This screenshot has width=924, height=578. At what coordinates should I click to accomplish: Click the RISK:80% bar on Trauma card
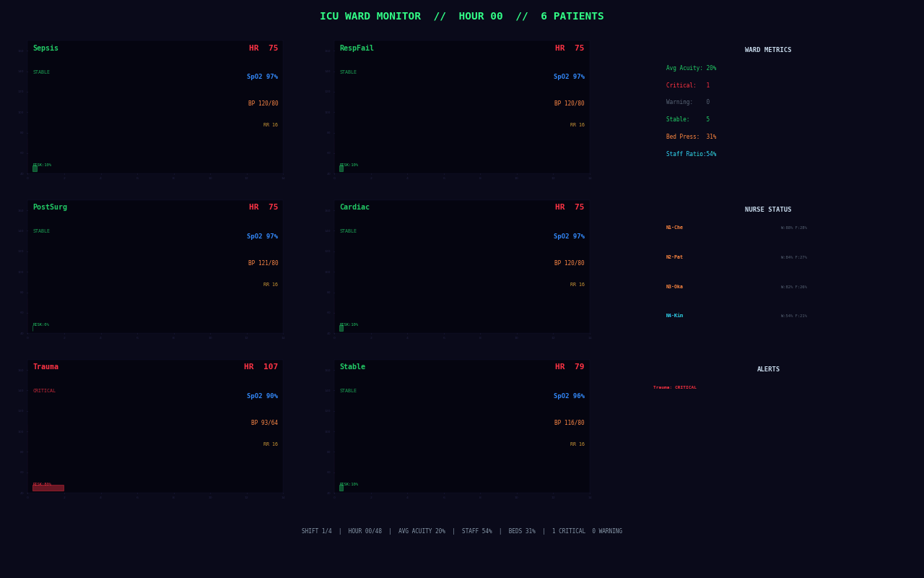click(x=48, y=488)
